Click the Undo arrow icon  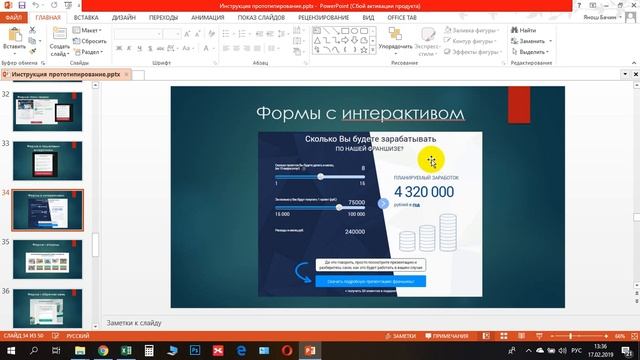tap(36, 6)
